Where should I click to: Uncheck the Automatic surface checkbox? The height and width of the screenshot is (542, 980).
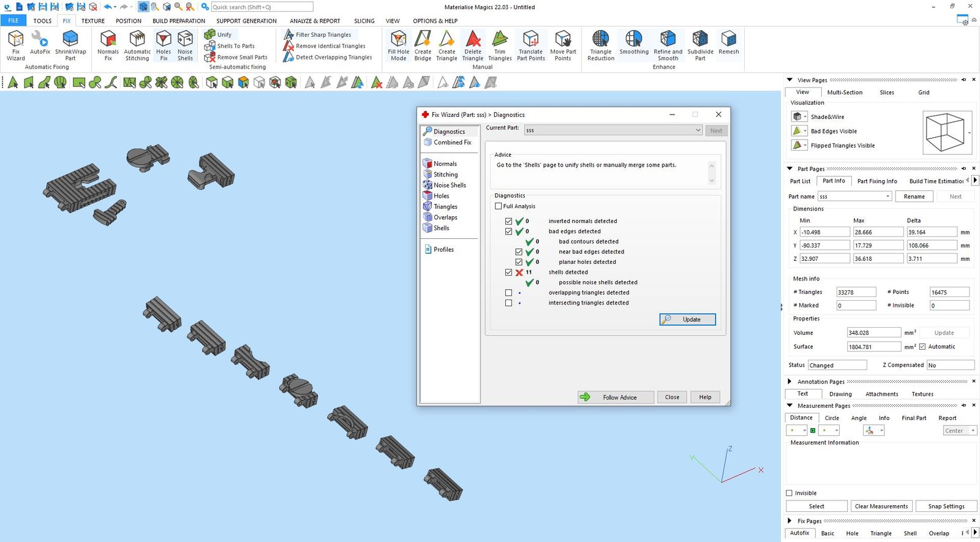click(922, 347)
